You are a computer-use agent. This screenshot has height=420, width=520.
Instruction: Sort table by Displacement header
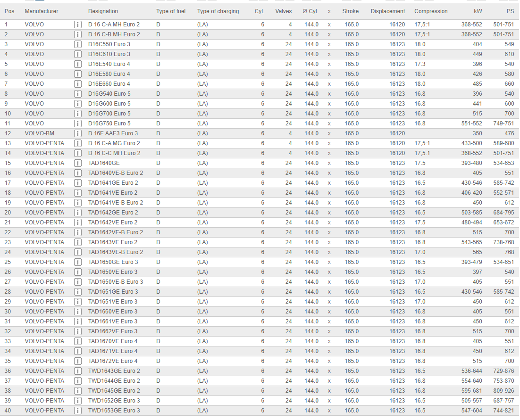click(x=387, y=11)
